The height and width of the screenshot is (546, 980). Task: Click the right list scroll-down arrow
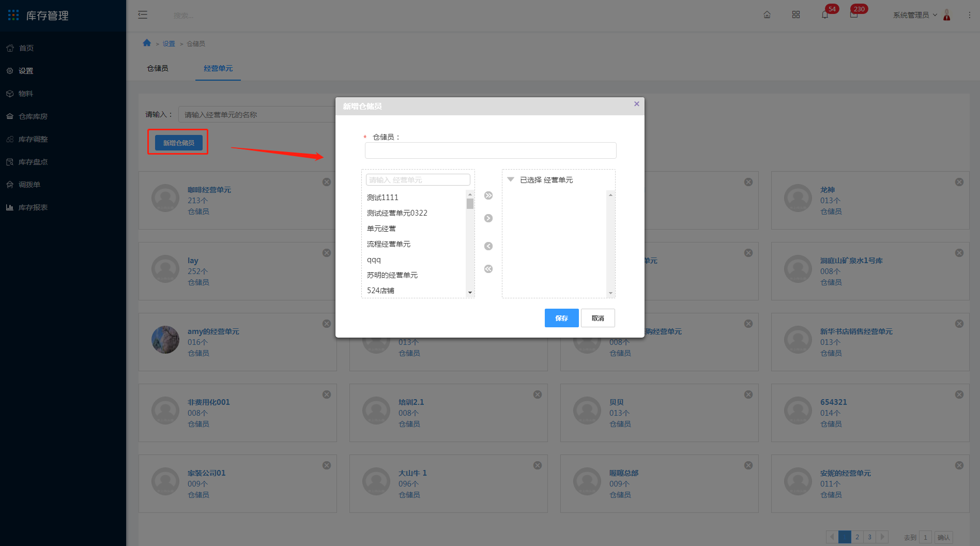click(610, 293)
